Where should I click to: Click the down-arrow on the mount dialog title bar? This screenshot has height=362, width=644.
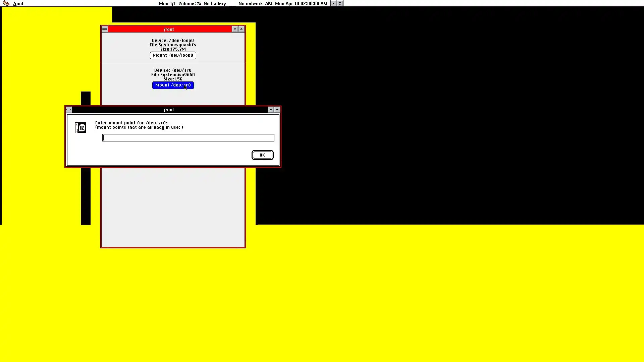pyautogui.click(x=271, y=110)
